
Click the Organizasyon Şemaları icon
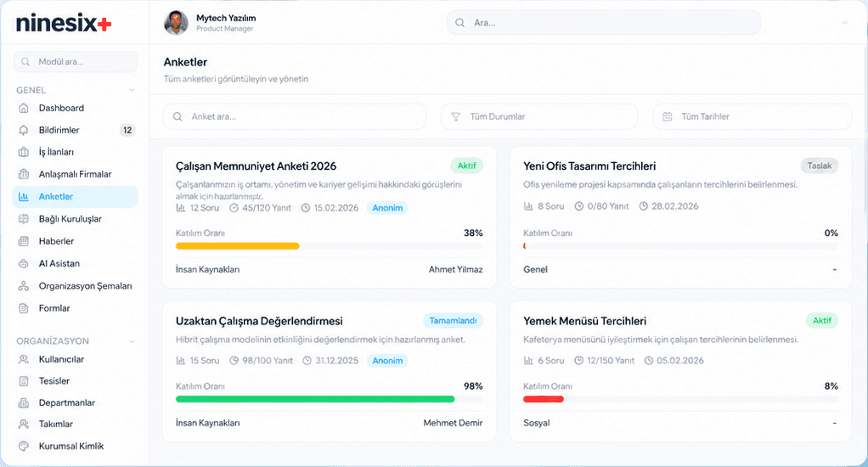tap(23, 286)
